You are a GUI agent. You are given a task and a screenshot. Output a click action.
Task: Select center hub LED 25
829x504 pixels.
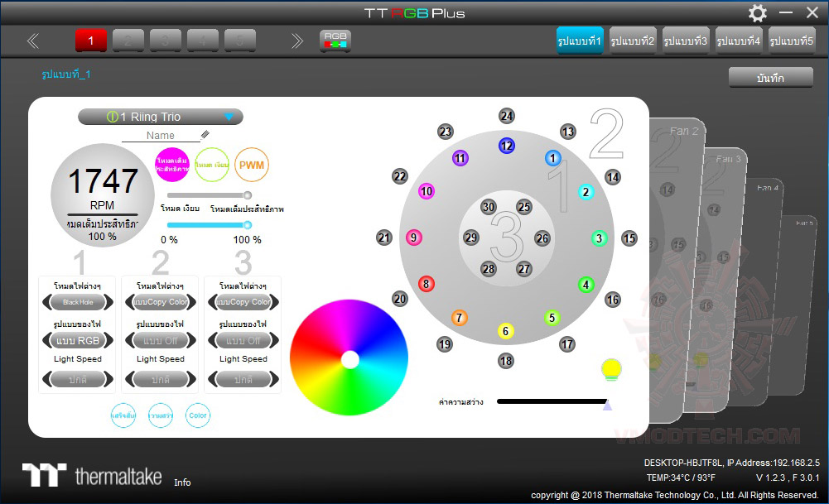click(x=524, y=207)
